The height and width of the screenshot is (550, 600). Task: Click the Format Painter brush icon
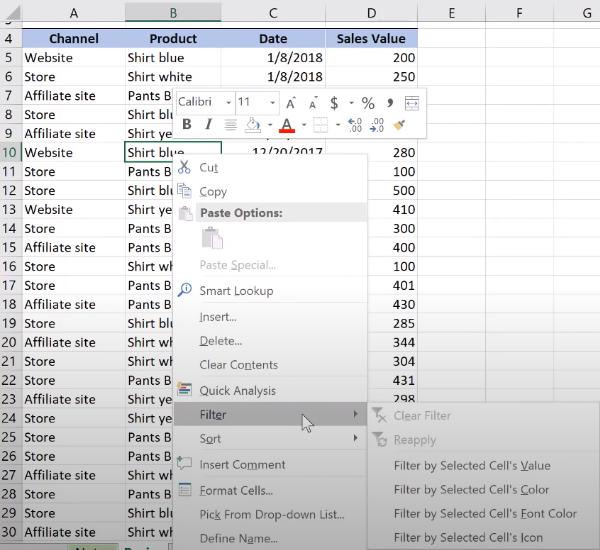coord(399,125)
